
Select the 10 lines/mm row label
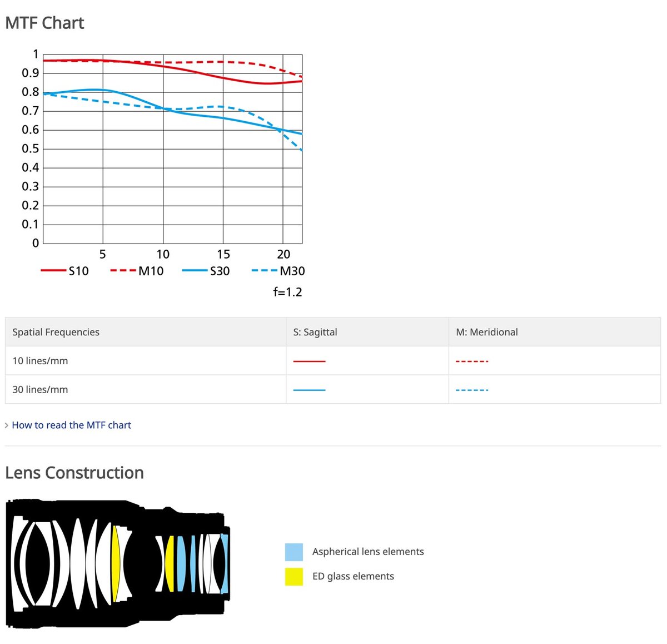pos(40,361)
